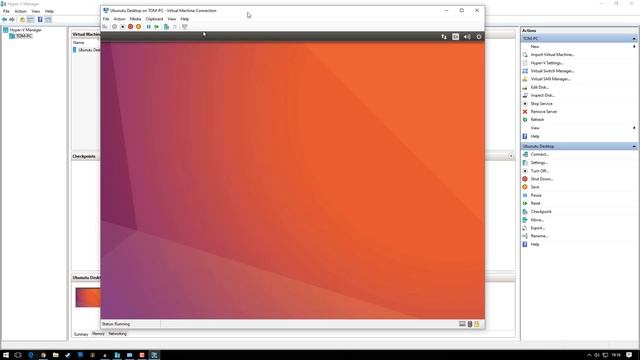Screen dimensions: 640x360
Task: Open Ubuntu network indicator in top panel
Action: [444, 37]
